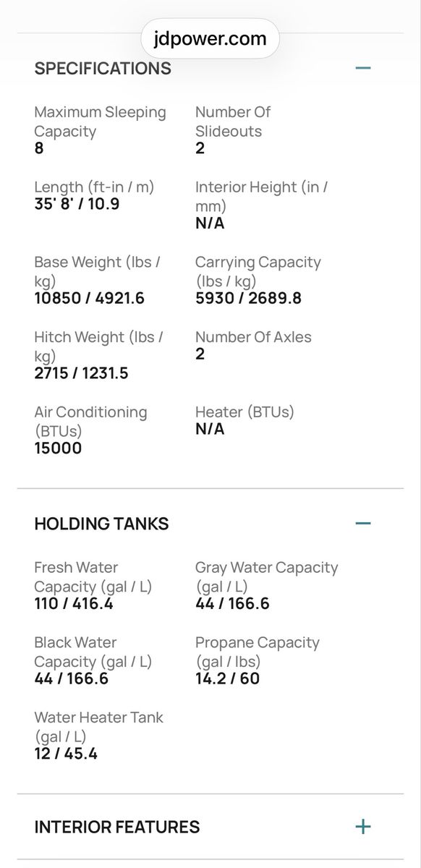Select the Number Of Slideouts label
The image size is (421, 868).
pos(233,122)
